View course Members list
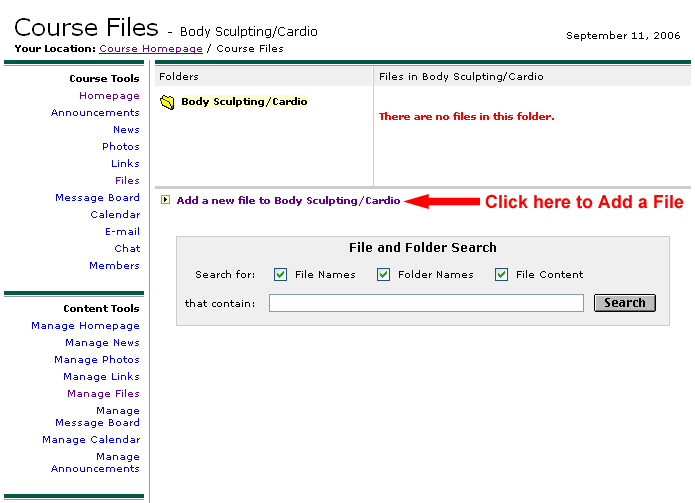695x503 pixels. [114, 266]
